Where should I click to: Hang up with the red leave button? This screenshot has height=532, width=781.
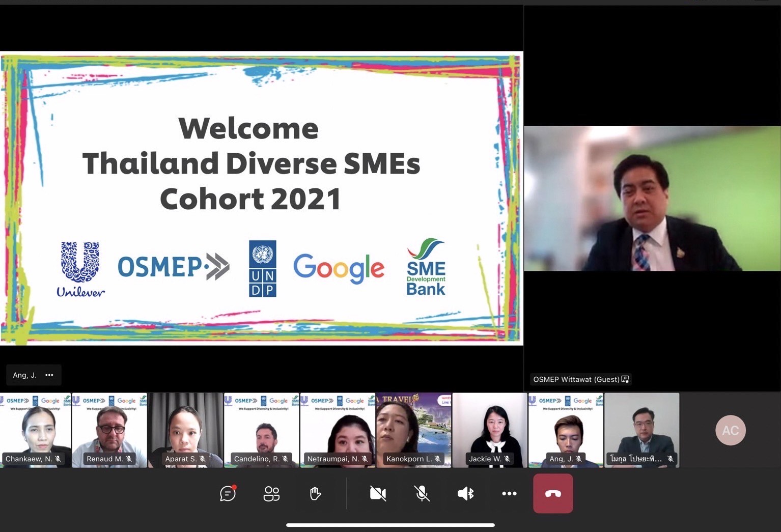[x=553, y=493]
